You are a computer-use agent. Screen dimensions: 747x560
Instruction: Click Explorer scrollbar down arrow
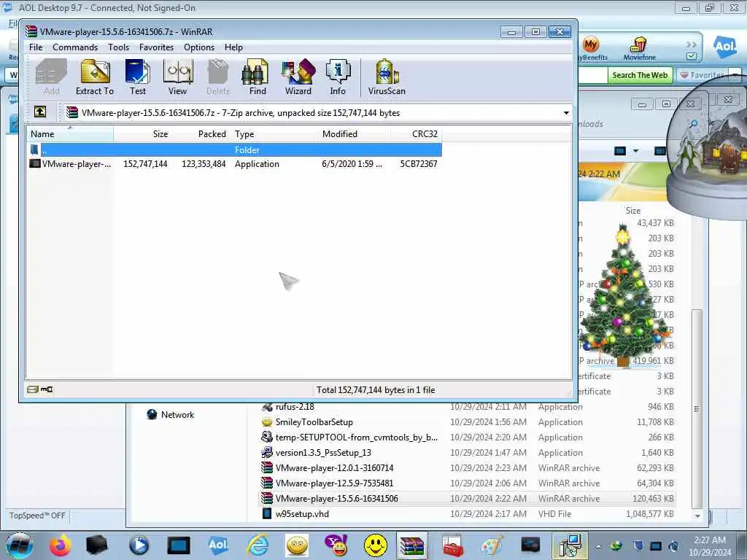tap(697, 516)
